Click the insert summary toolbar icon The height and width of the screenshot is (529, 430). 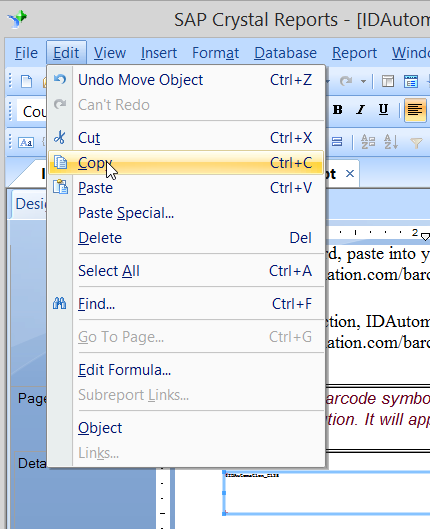337,141
